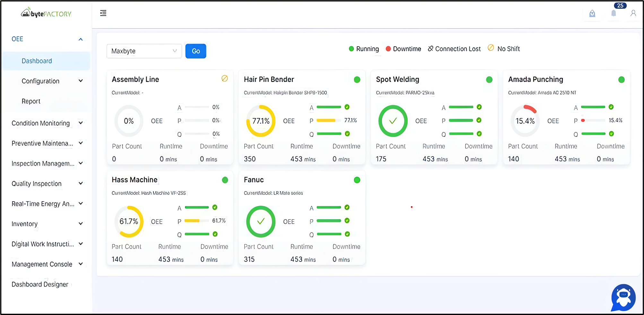This screenshot has width=644, height=315.
Task: Click Spot Welding current model text
Action: (x=405, y=93)
